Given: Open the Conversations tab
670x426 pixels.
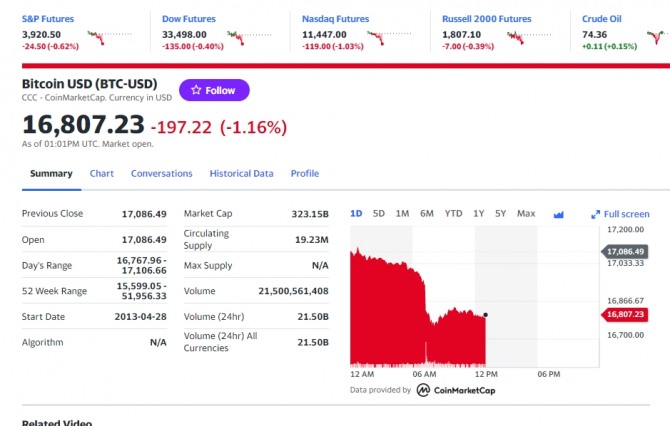Looking at the screenshot, I should 161,173.
